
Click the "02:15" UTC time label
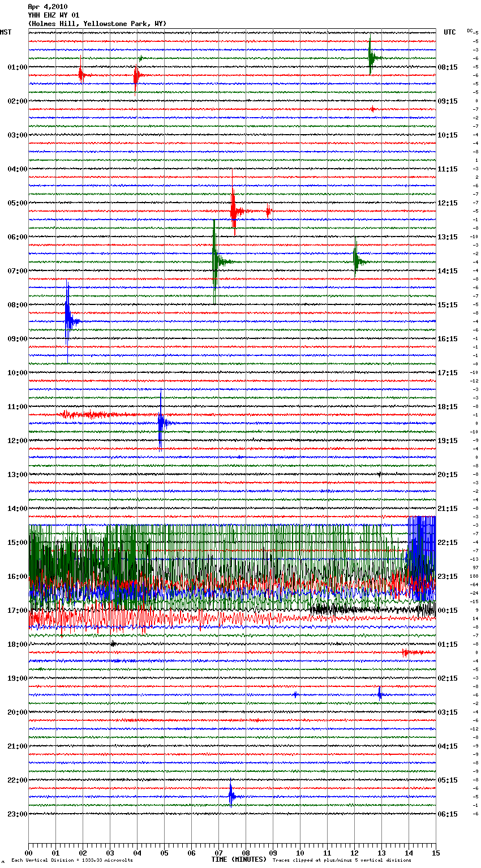[x=448, y=678]
